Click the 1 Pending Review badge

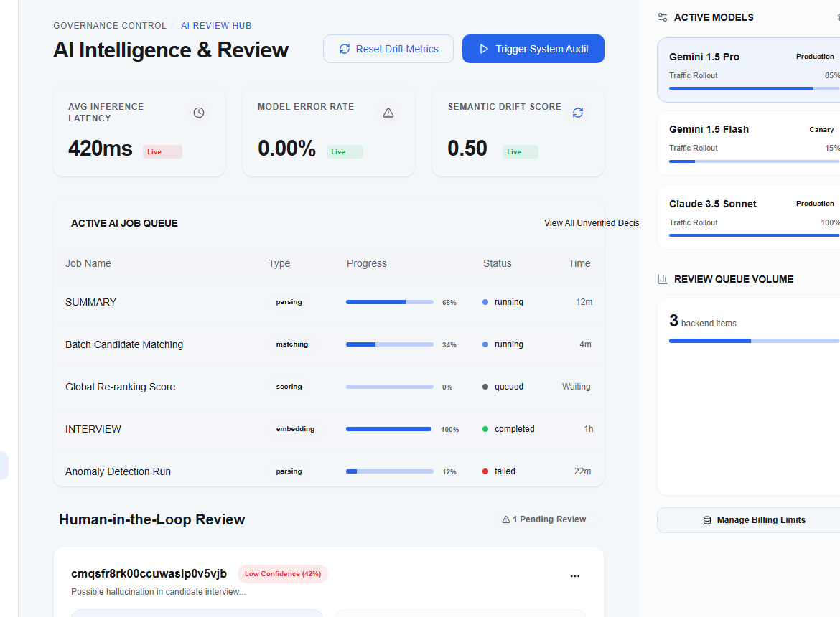point(543,519)
